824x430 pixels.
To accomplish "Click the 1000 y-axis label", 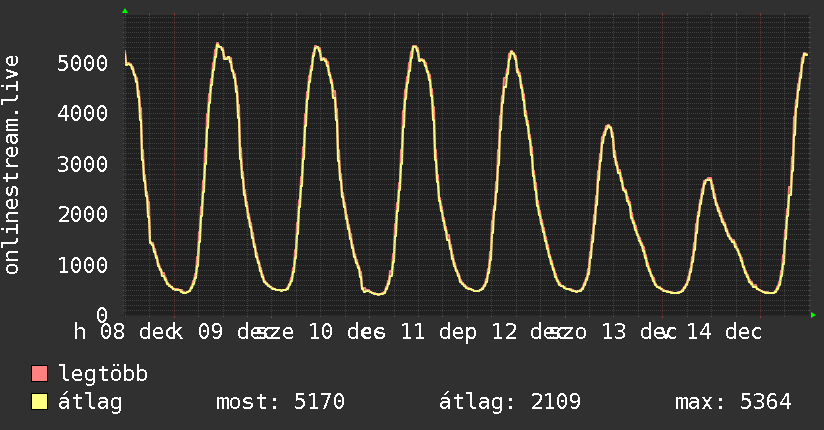I will tap(83, 265).
